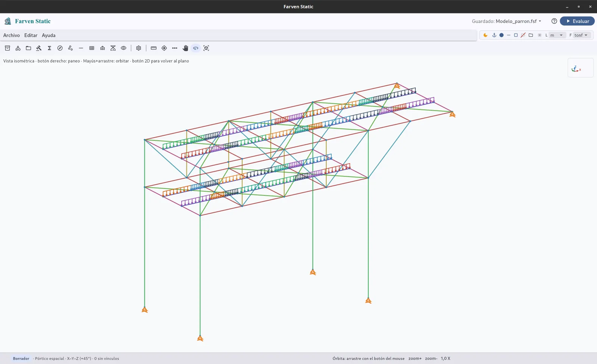Click the 3D cube view icon
597x364 pixels.
click(x=206, y=48)
